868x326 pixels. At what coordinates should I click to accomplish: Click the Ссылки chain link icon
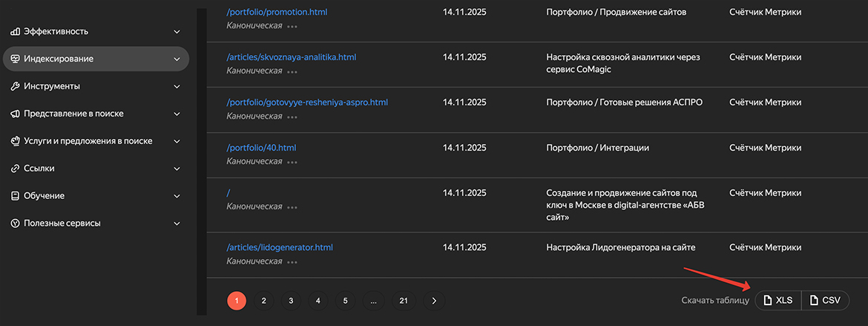(x=15, y=169)
